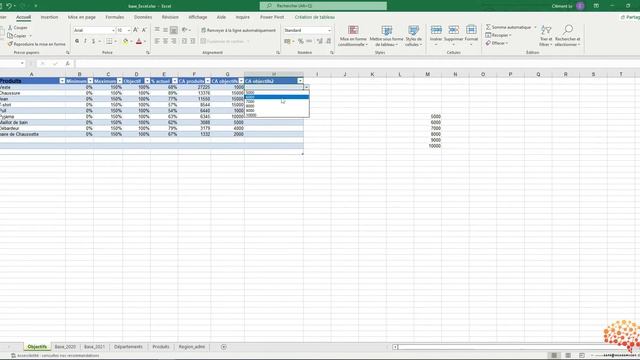Open the Produits column filter dropdown

pos(62,81)
